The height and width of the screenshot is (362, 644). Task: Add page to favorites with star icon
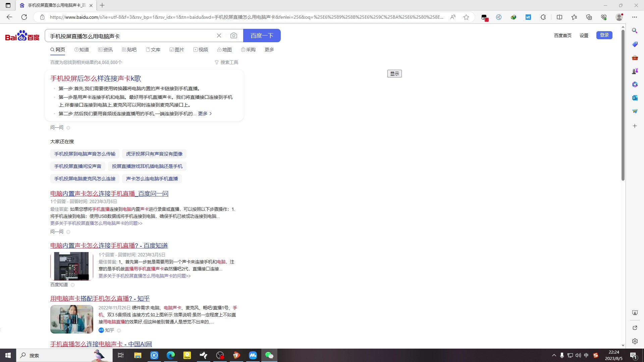[x=466, y=17]
